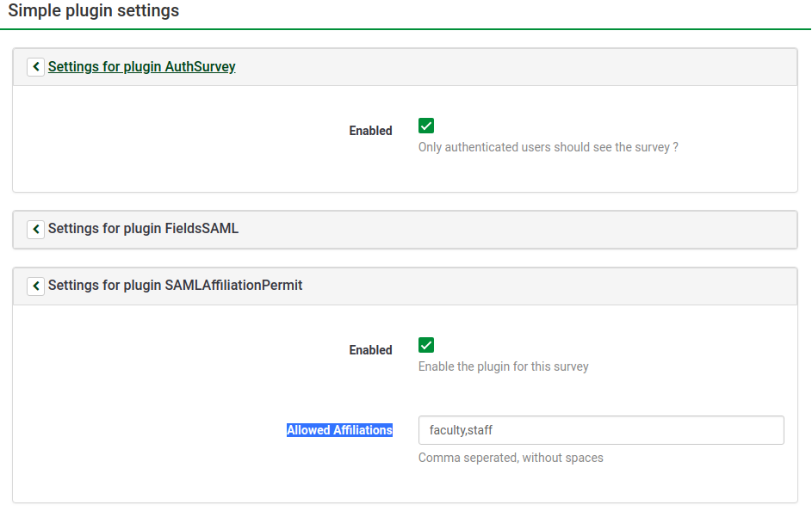Click the SAMLAffiliationPermit chevron icon
812x511 pixels.
click(35, 286)
